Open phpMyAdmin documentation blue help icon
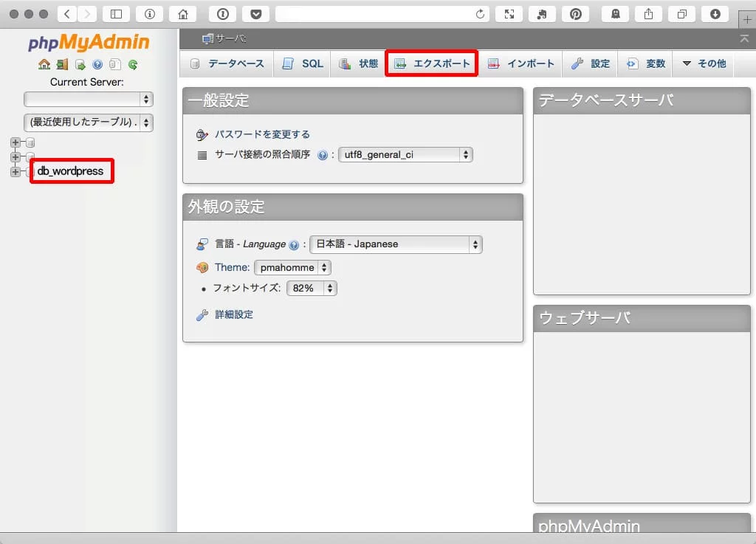 click(97, 64)
